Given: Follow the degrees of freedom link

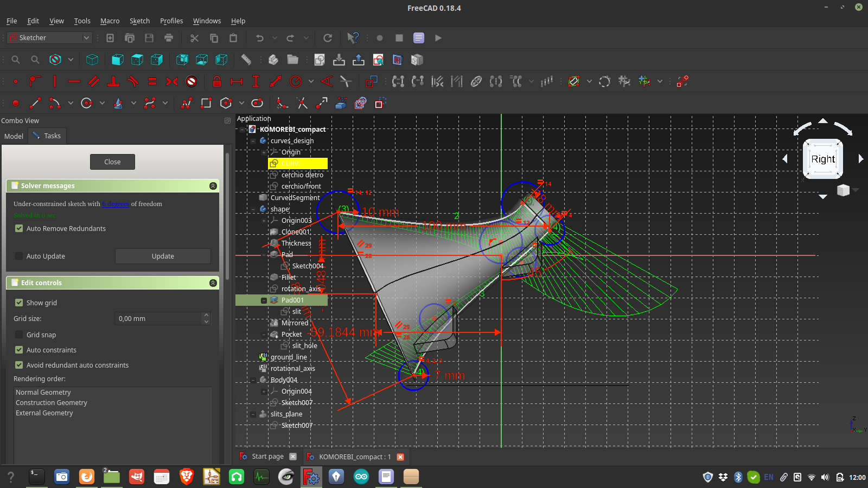Looking at the screenshot, I should click(x=116, y=204).
